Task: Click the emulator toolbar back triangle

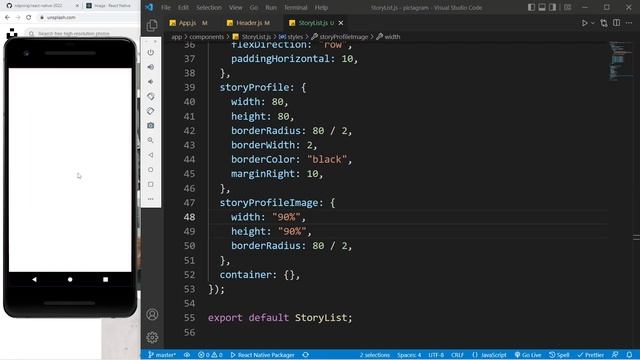Action: [x=151, y=155]
